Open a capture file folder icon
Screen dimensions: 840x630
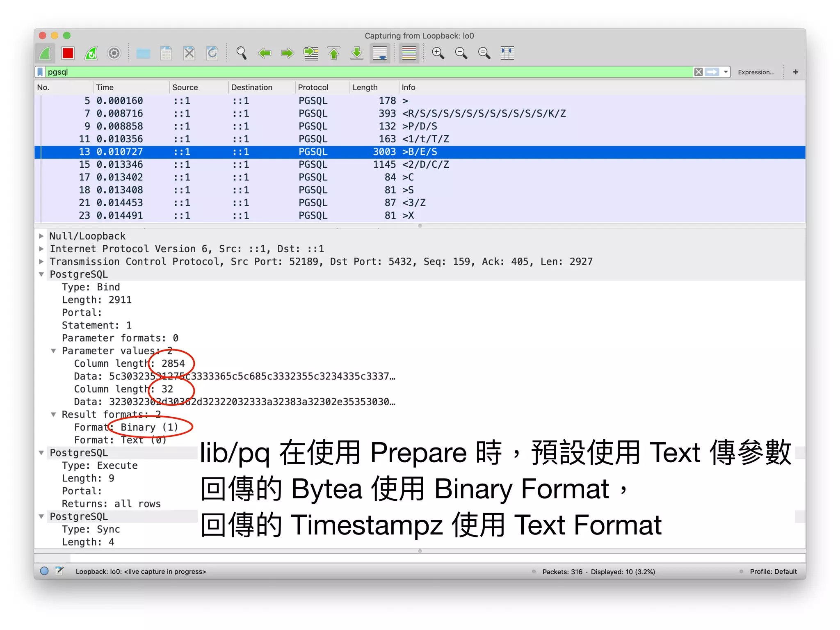143,53
